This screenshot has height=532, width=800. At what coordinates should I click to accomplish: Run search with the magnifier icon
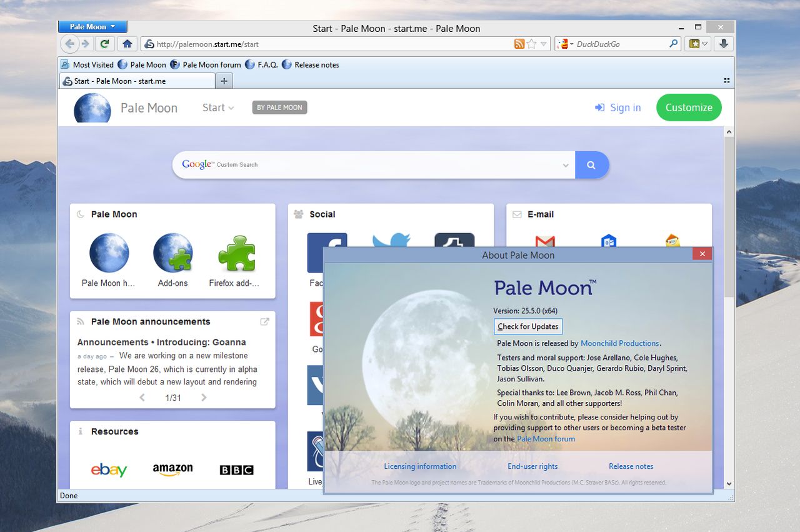point(674,44)
